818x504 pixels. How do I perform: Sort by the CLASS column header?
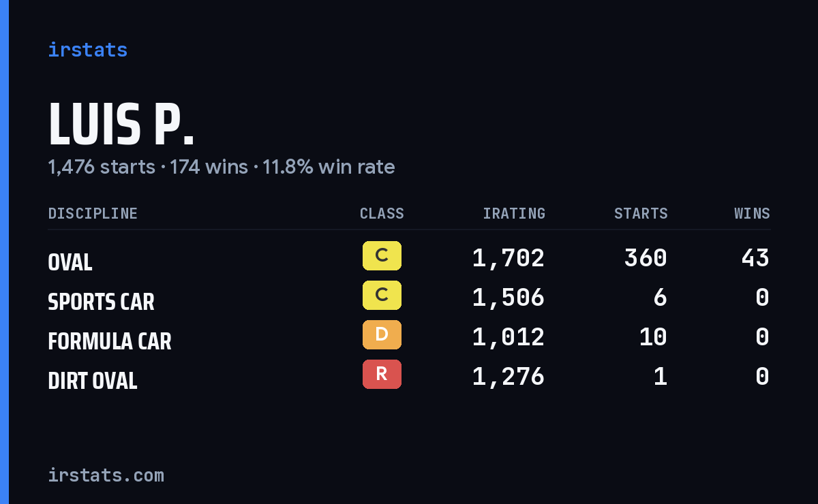(382, 214)
